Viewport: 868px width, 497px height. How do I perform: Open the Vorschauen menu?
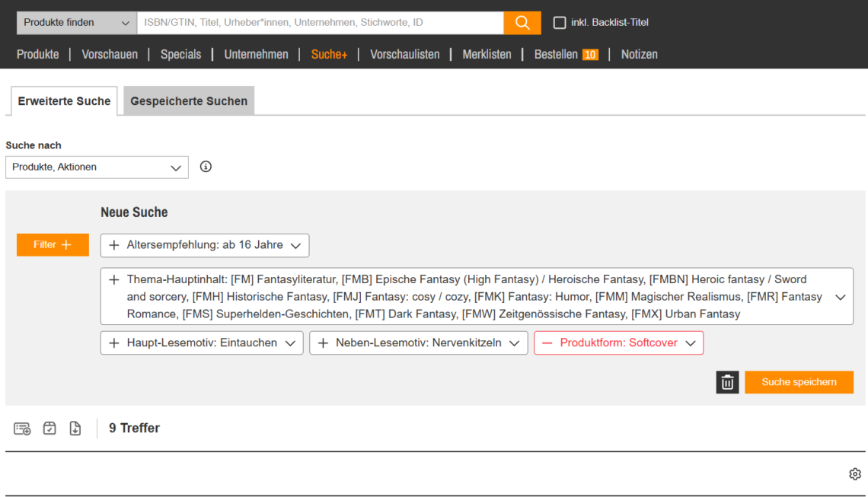110,54
